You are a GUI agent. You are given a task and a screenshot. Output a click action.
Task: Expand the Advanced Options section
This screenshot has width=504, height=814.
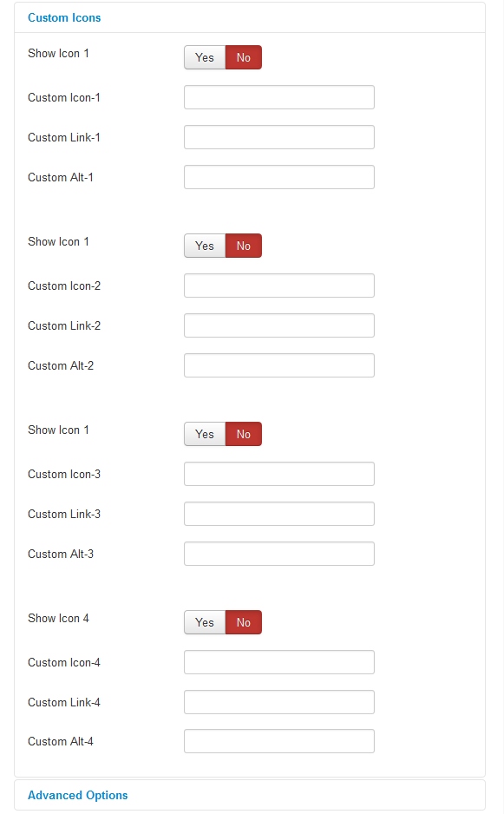click(x=77, y=795)
